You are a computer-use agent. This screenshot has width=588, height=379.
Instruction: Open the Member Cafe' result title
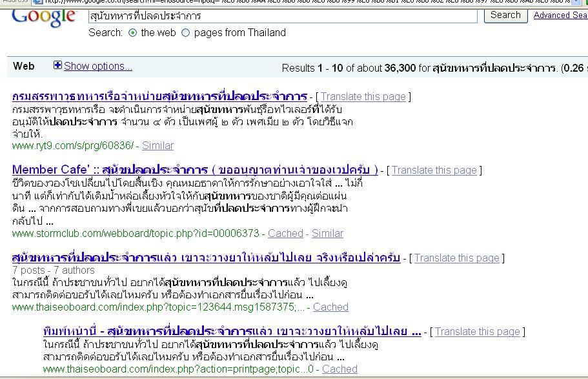coord(195,170)
